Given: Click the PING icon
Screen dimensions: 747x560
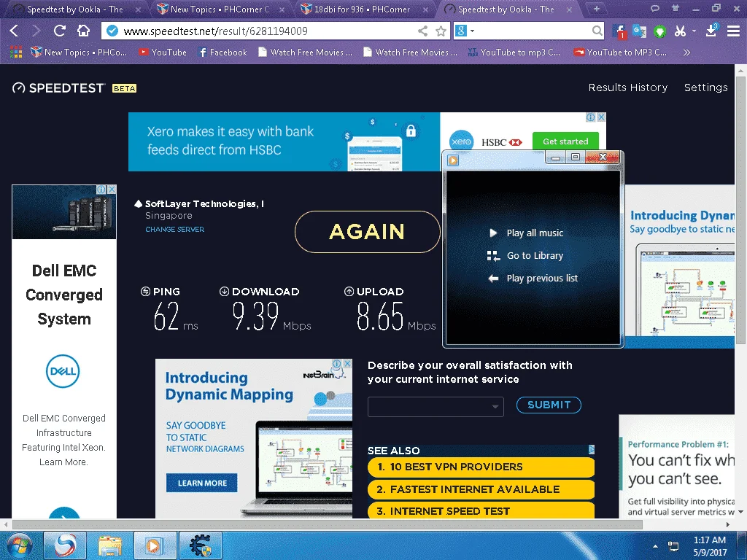Looking at the screenshot, I should tap(145, 292).
